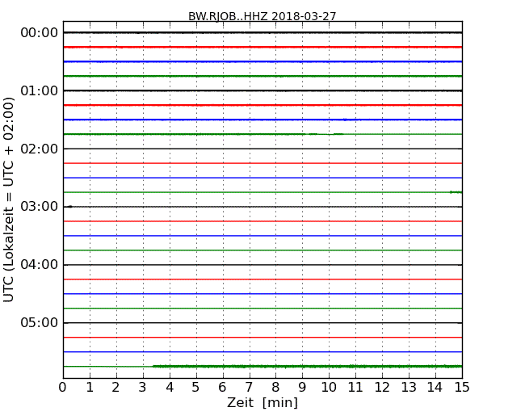The height and width of the screenshot is (420, 525).
Task: Pick x-axis tick label 12
Action: point(382,388)
